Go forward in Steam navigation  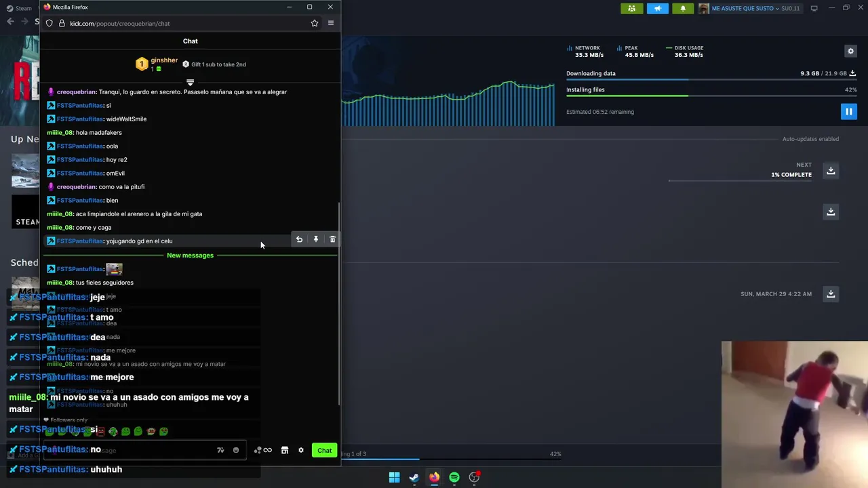point(24,22)
